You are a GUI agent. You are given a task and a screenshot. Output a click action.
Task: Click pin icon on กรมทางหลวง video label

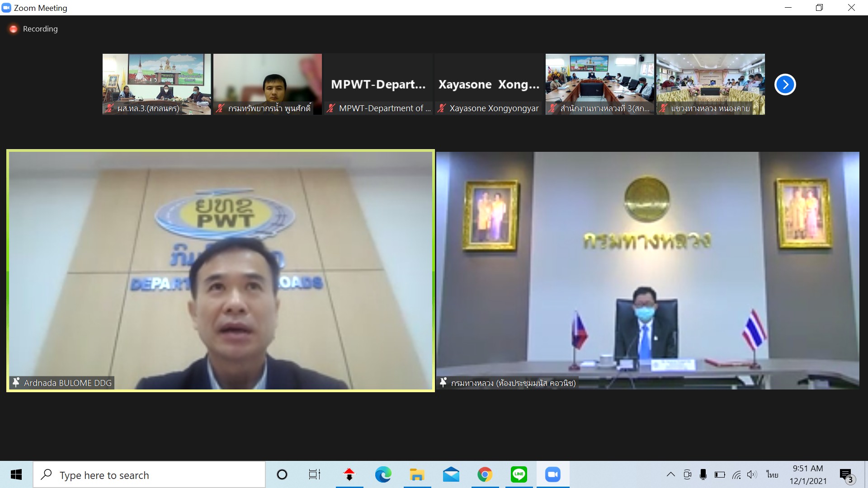[443, 383]
